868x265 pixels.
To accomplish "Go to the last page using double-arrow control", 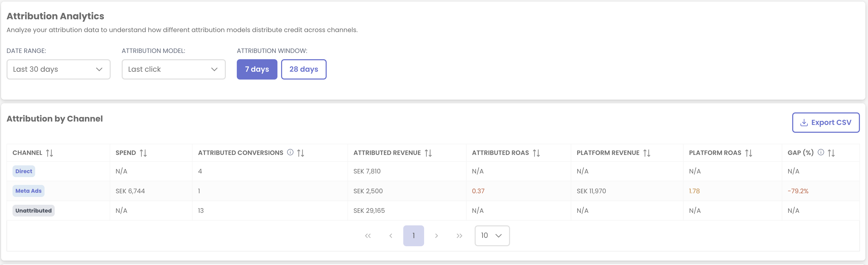I will point(459,236).
